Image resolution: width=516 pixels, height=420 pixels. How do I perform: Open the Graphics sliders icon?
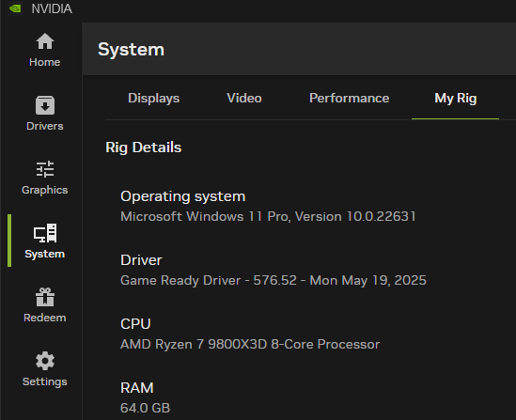coord(45,169)
